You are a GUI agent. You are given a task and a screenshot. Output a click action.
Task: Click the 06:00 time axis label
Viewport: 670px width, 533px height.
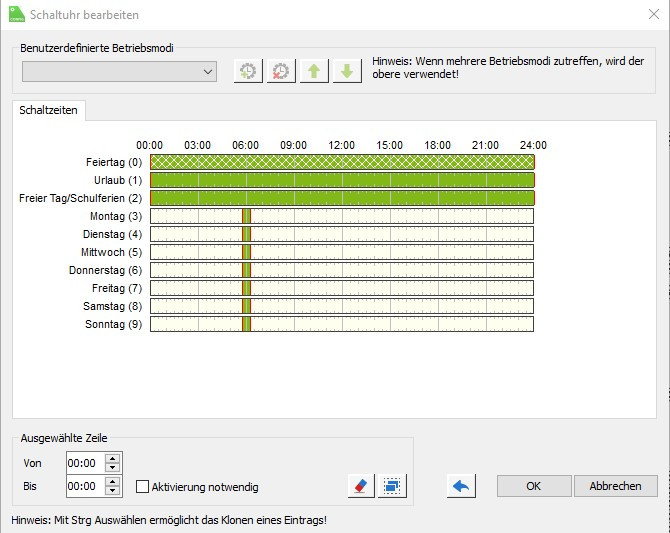(246, 145)
